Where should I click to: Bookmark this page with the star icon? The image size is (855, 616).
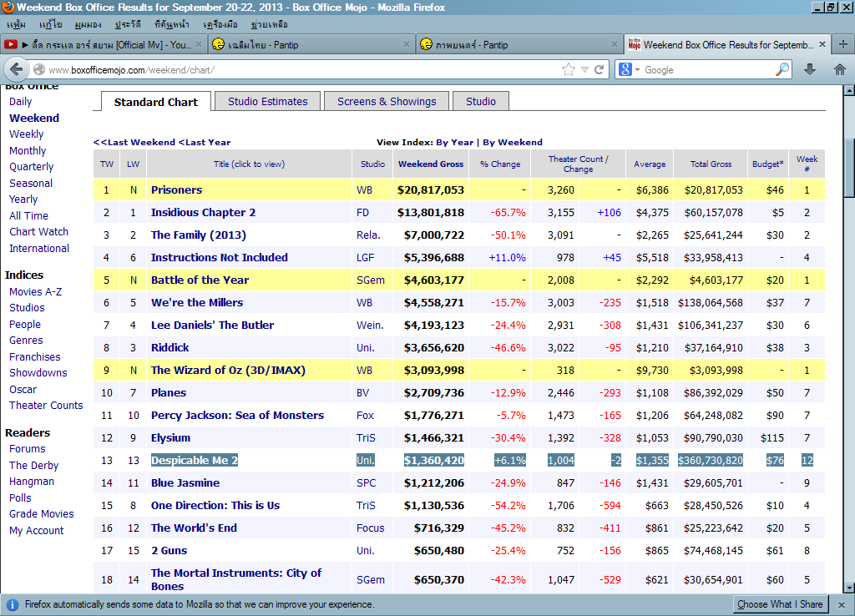point(568,70)
